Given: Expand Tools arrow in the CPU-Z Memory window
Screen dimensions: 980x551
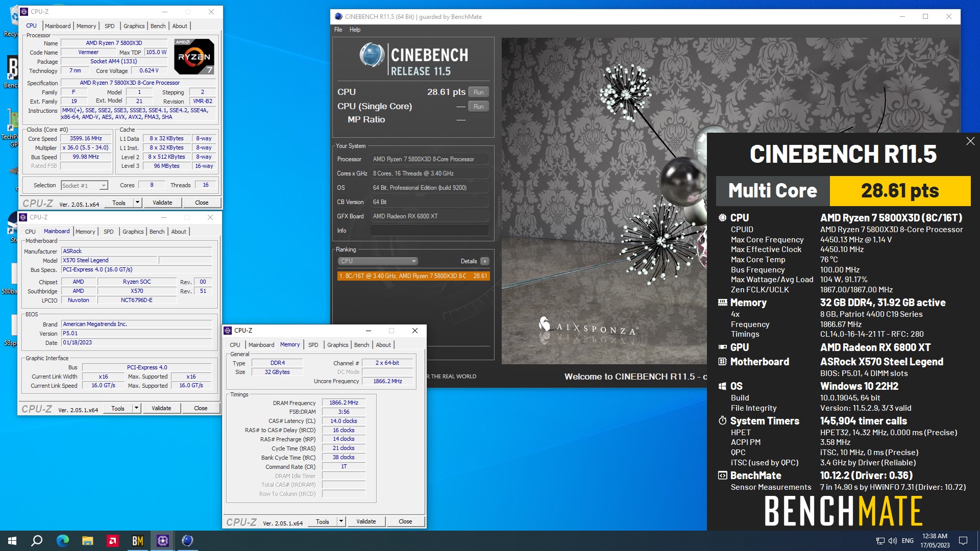Looking at the screenshot, I should [x=341, y=521].
